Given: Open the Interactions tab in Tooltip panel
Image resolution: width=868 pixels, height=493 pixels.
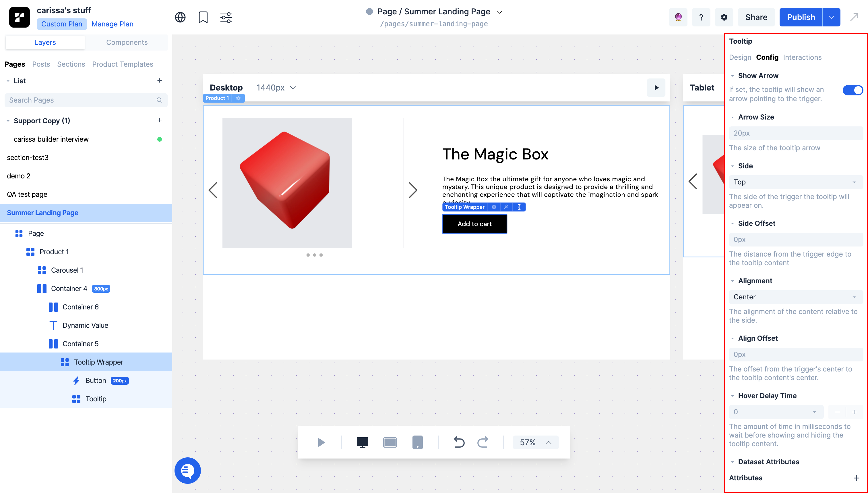Looking at the screenshot, I should [802, 57].
